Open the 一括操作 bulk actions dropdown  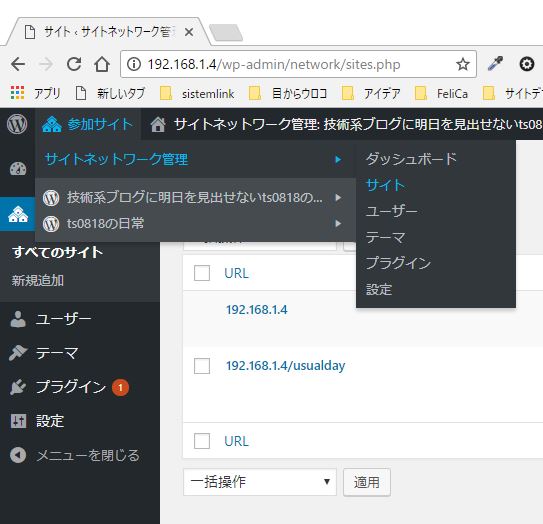click(x=260, y=482)
